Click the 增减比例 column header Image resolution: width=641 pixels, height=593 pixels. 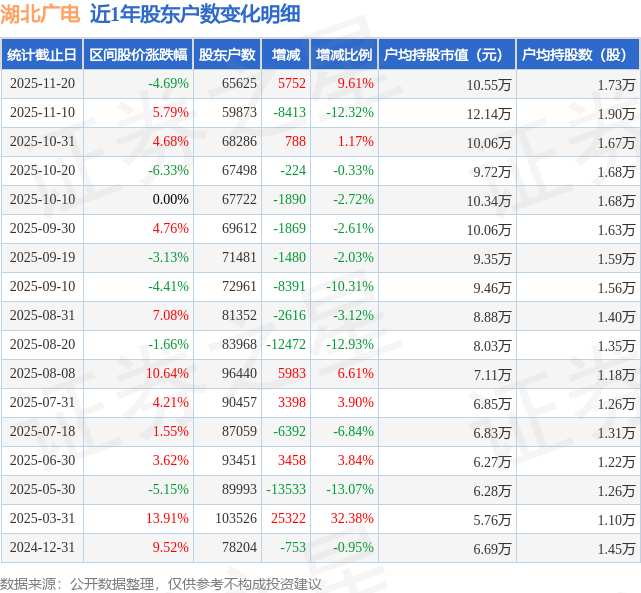pos(344,54)
